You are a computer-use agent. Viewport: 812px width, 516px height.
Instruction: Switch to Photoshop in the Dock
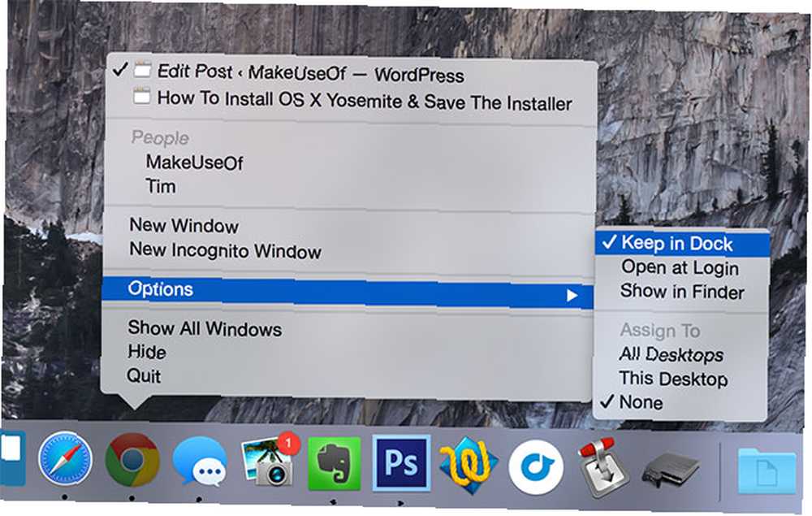click(401, 462)
